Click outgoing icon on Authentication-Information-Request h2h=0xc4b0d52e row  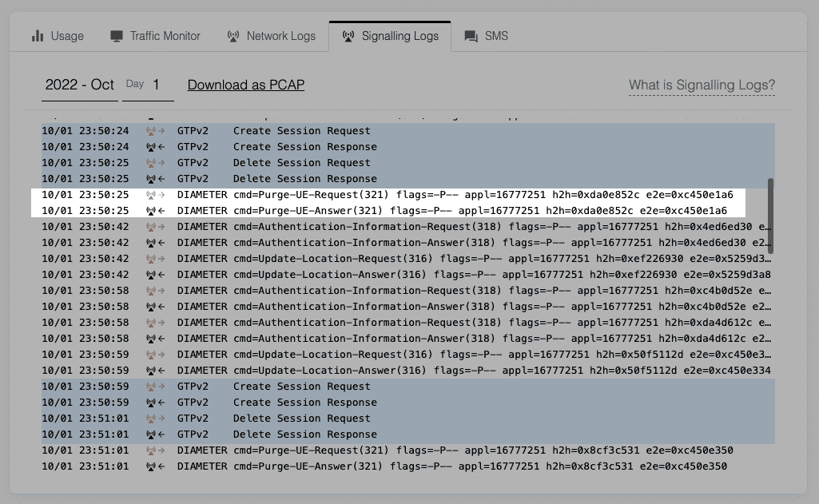[155, 291]
